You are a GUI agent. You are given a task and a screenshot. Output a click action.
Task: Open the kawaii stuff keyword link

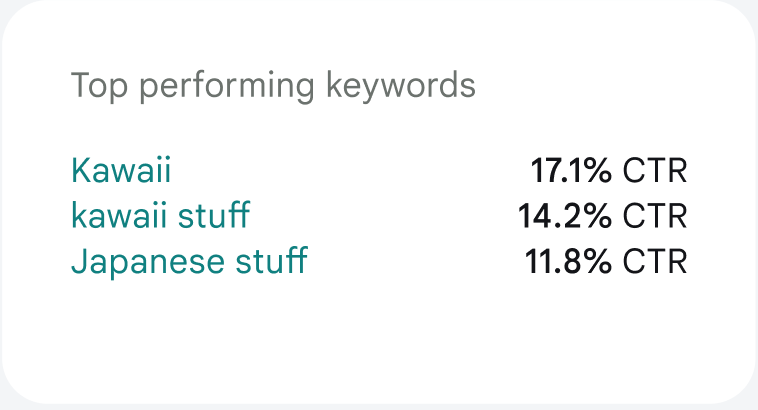[160, 216]
